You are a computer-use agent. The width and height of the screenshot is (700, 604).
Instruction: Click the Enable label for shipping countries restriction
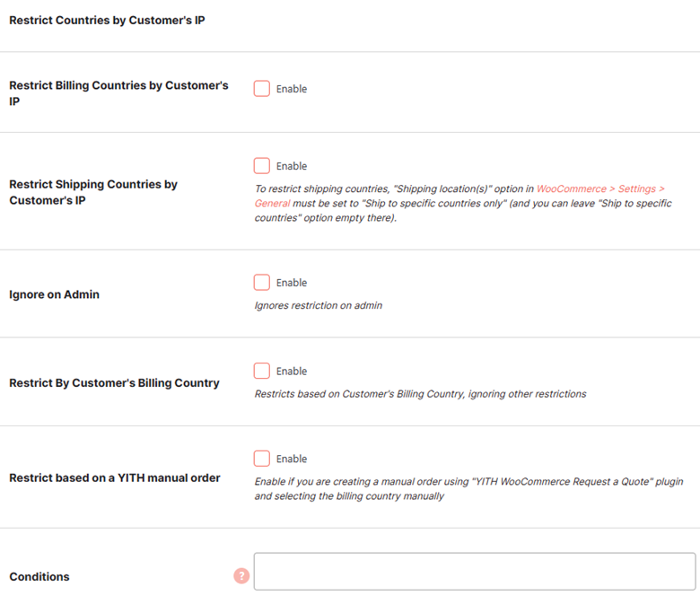(292, 166)
